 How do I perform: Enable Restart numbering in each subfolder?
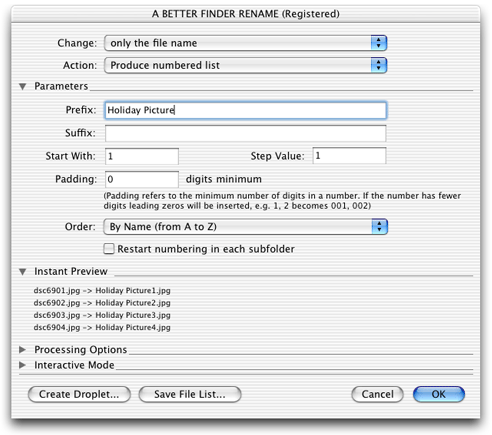pos(109,249)
